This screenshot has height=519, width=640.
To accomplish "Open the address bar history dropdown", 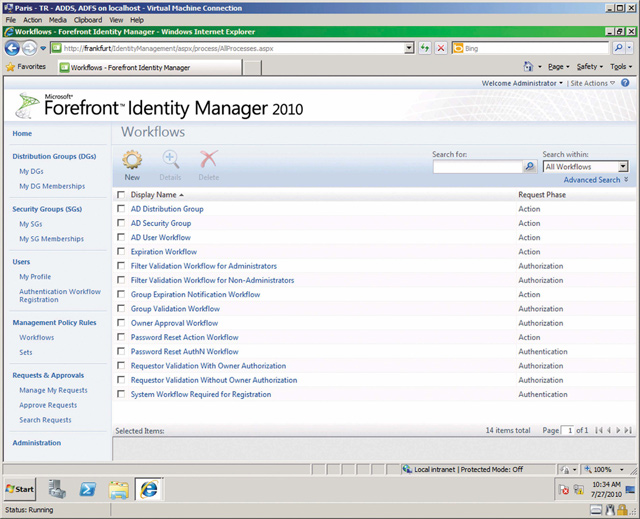I will click(409, 48).
